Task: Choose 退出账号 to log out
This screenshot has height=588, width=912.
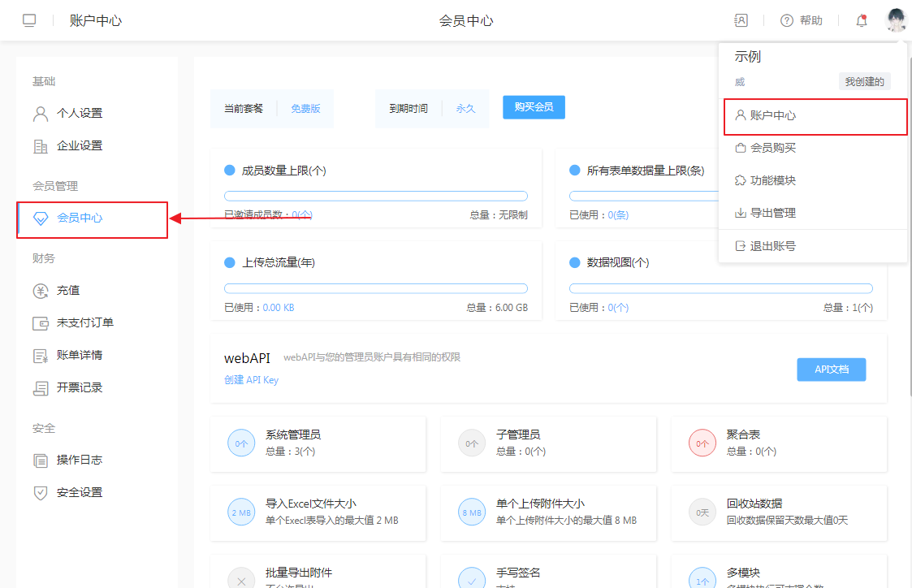Action: (x=772, y=245)
